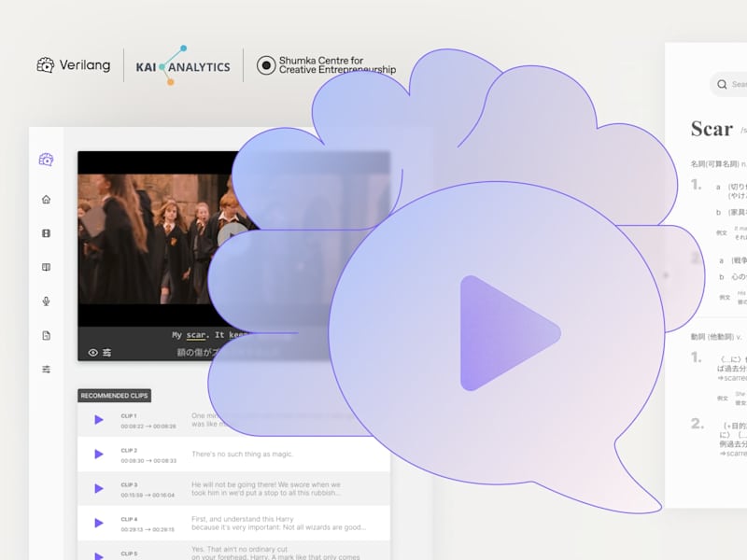Click the Verilang logo in sidebar
This screenshot has width=747, height=560.
coord(46,160)
